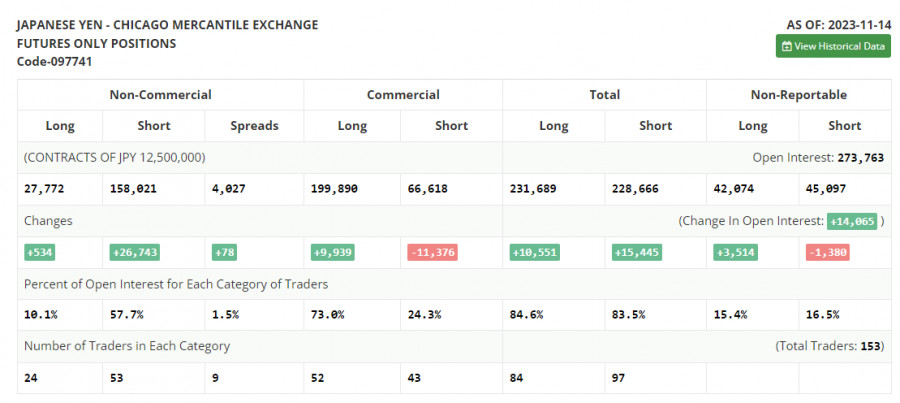
Task: Click the Long header under Total
Action: click(x=553, y=126)
